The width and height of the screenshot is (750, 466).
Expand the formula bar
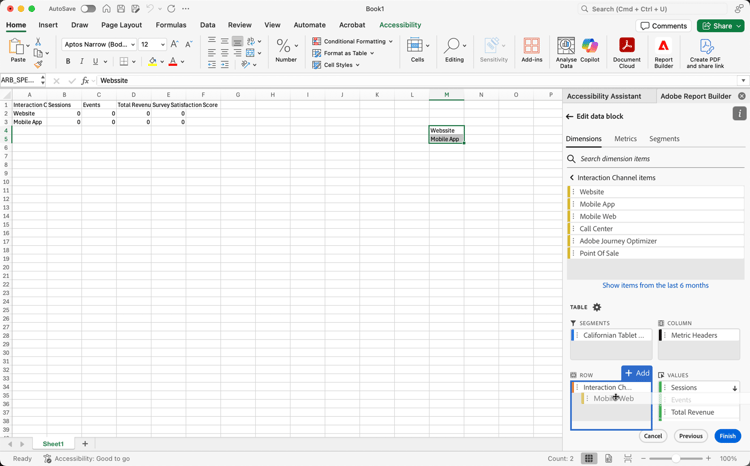tap(743, 80)
